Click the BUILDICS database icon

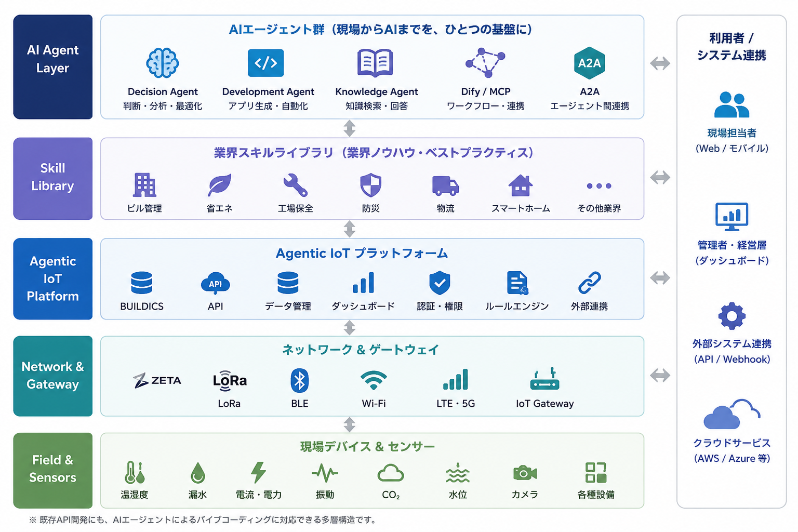point(141,283)
